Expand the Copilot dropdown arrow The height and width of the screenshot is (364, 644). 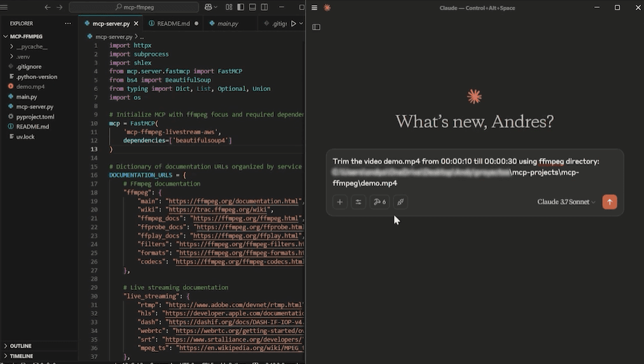pos(216,7)
